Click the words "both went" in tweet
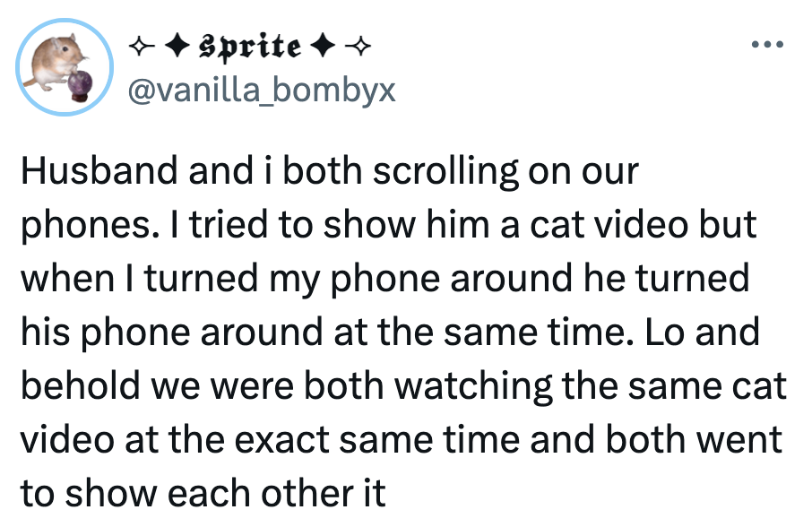 point(691,440)
